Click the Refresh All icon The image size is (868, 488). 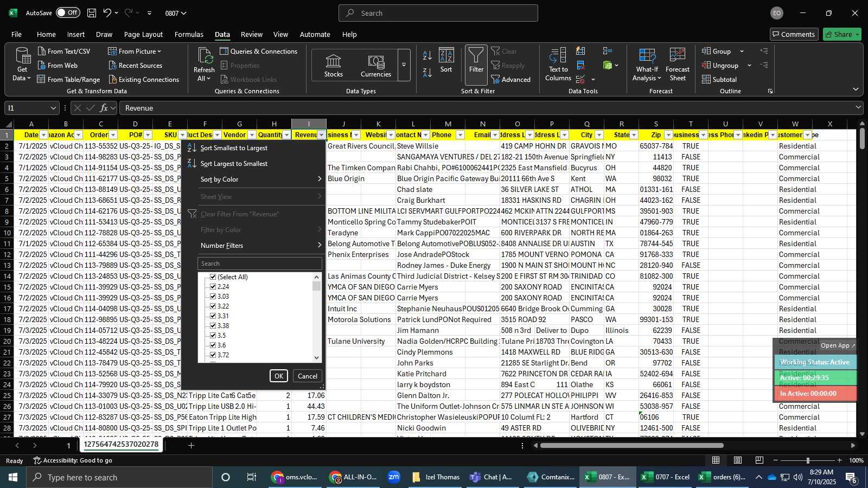205,56
